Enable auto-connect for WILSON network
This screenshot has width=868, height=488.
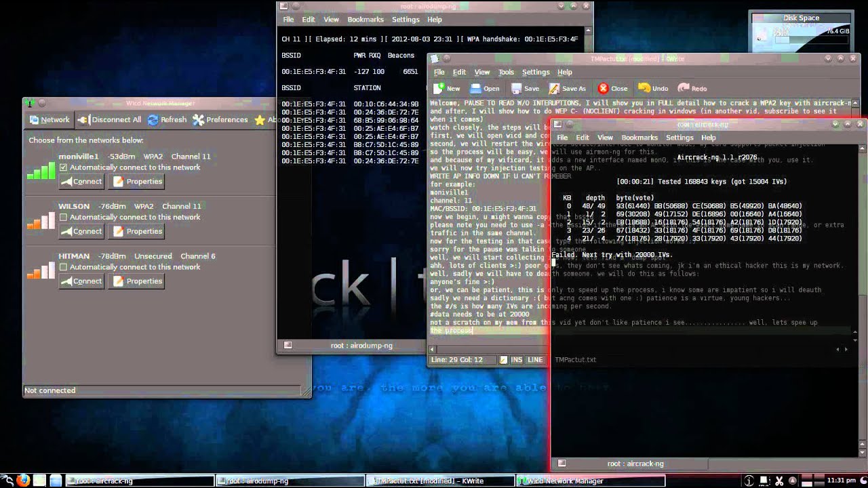point(63,217)
